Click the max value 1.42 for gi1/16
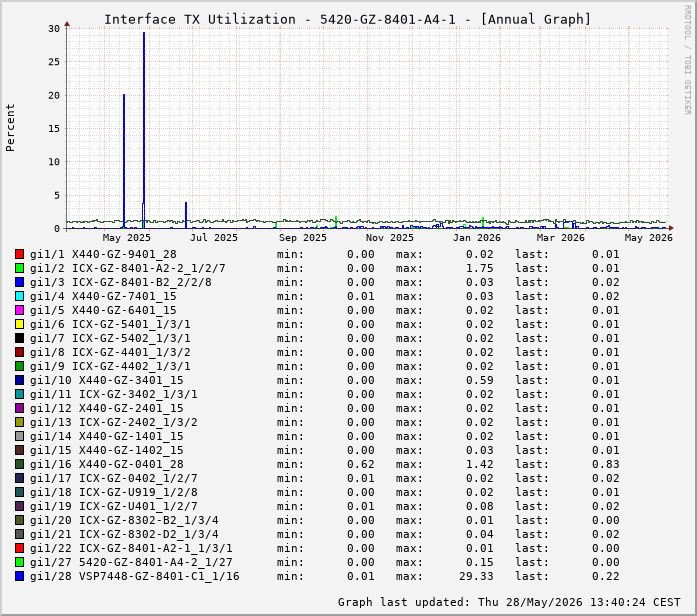 [x=480, y=464]
